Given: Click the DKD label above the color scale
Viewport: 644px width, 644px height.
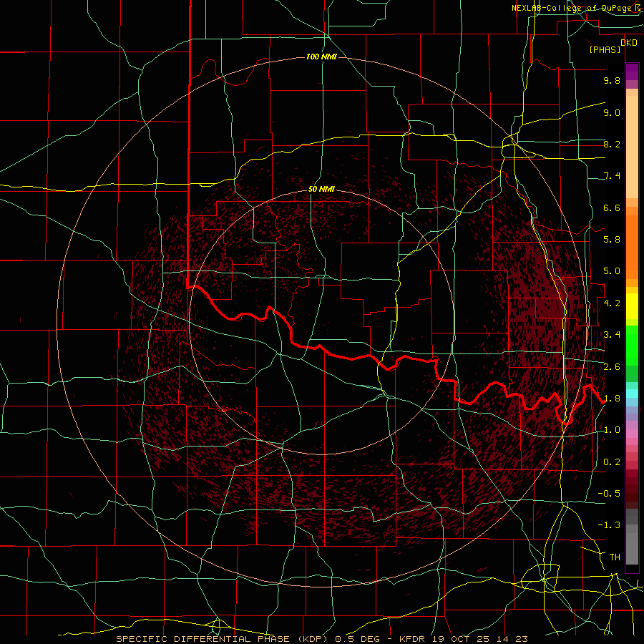Looking at the screenshot, I should [x=629, y=43].
